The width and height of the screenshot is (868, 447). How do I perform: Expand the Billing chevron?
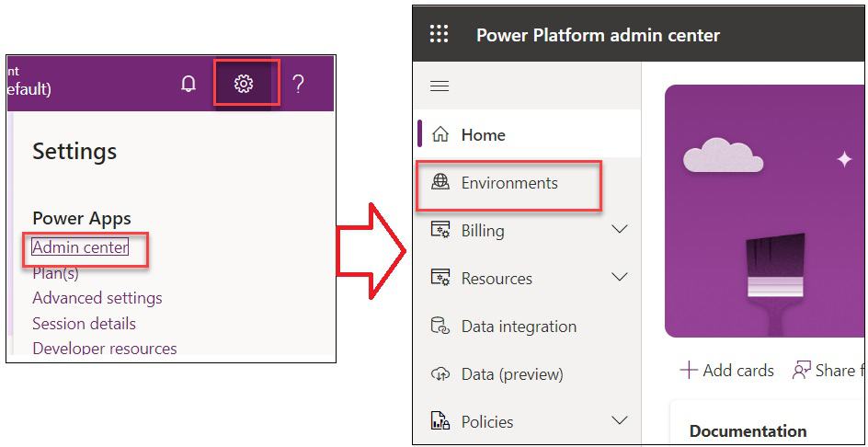(621, 229)
